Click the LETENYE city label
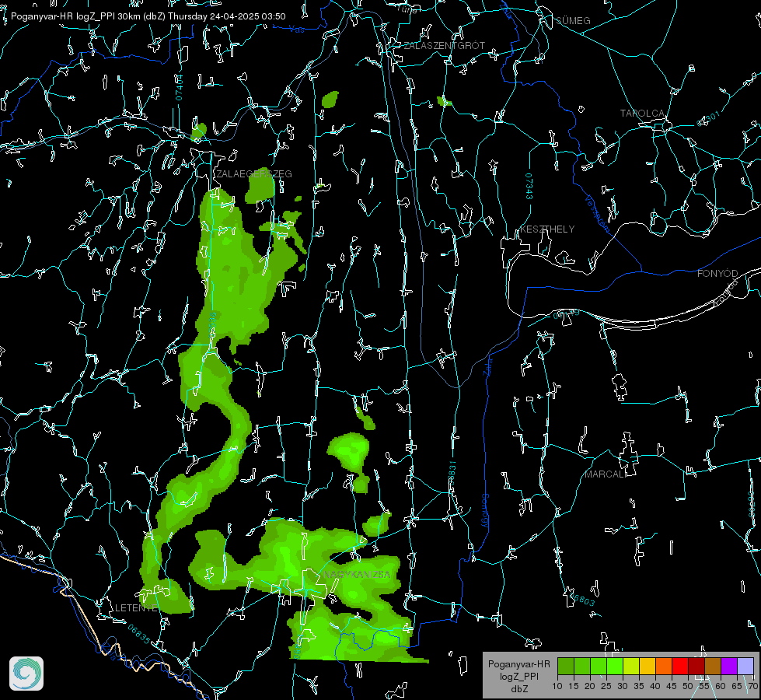 click(x=136, y=608)
